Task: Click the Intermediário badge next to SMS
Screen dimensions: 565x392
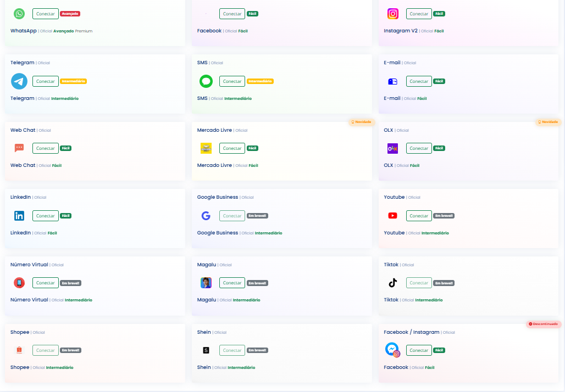Action: pyautogui.click(x=260, y=81)
